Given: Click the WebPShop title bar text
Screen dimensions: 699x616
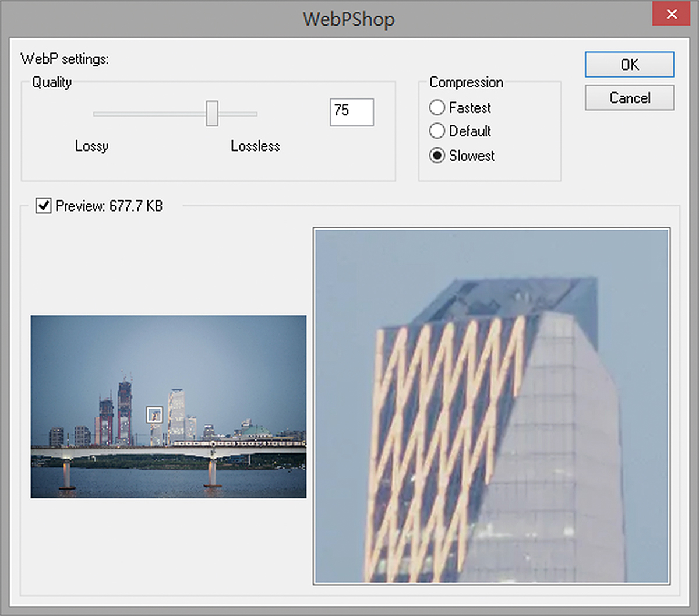Looking at the screenshot, I should (348, 19).
